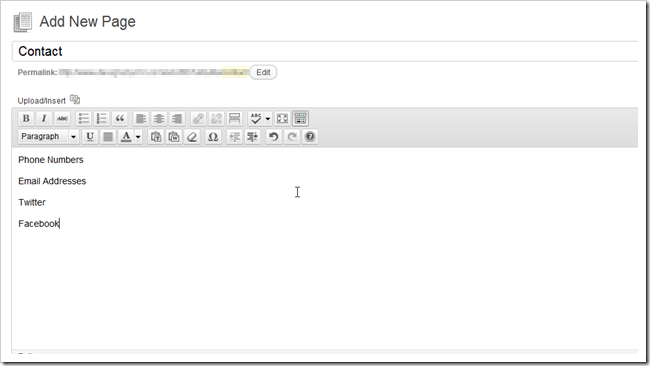
Task: Paste from Word
Action: 174,136
